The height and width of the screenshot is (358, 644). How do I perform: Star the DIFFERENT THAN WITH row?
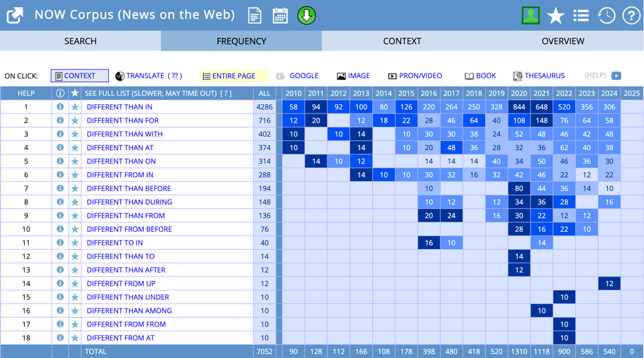point(75,134)
